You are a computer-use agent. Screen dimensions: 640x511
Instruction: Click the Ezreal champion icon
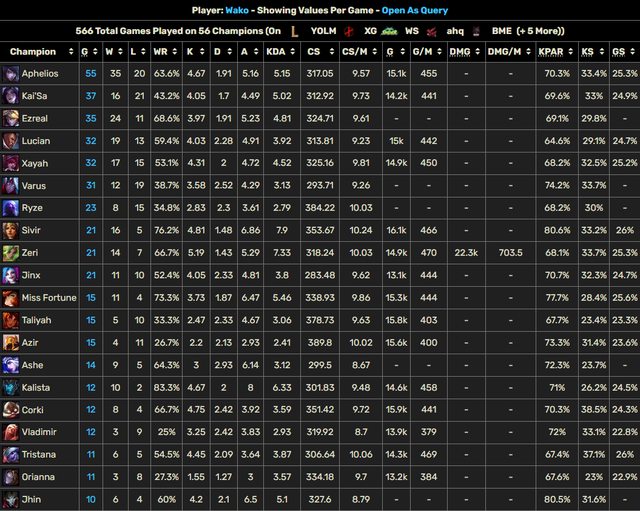point(10,118)
